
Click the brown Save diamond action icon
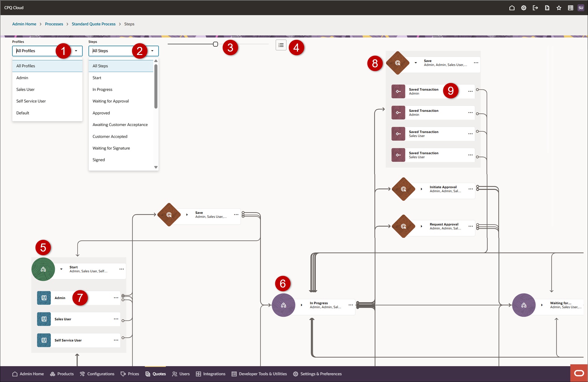tap(398, 63)
